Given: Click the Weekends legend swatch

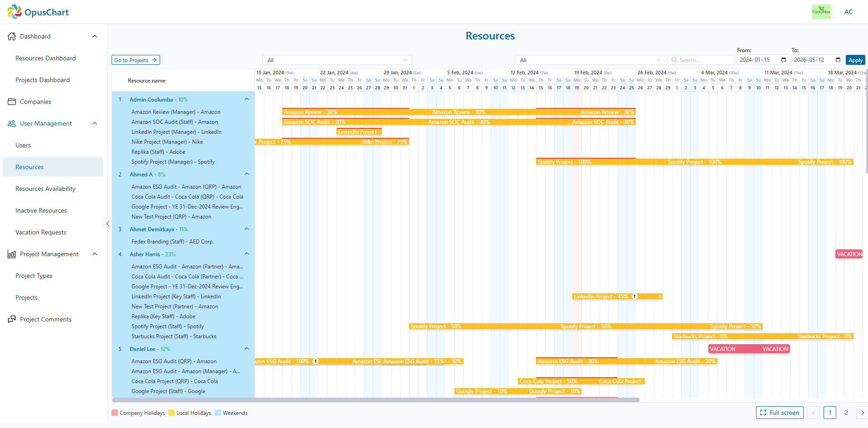Looking at the screenshot, I should pyautogui.click(x=218, y=413).
